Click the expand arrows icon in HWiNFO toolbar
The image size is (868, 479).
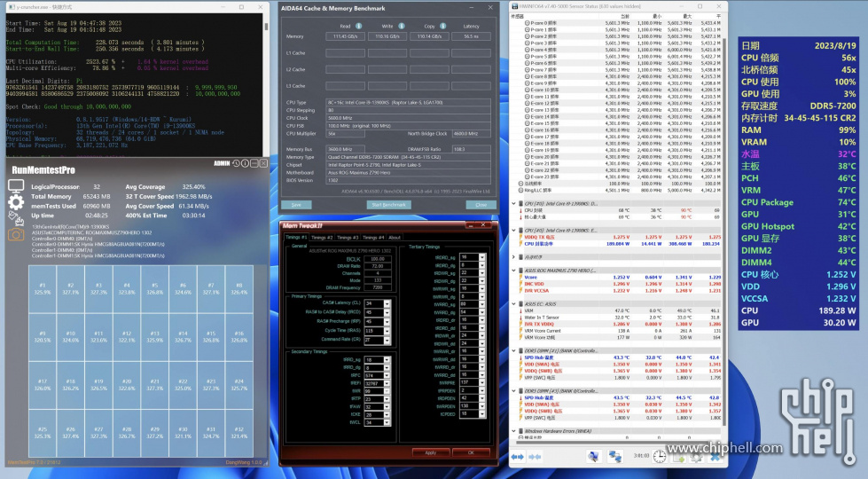click(518, 457)
